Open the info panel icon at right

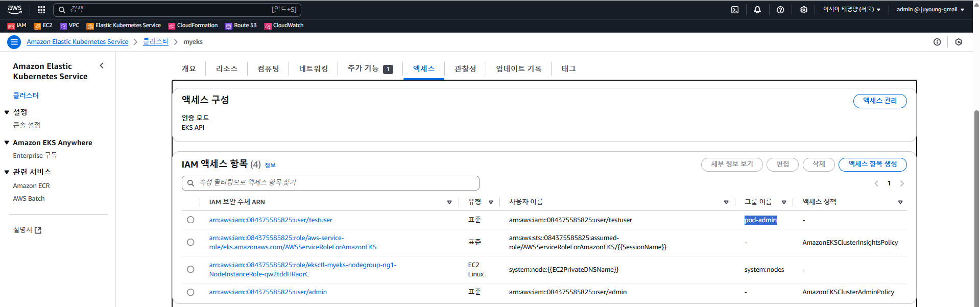coord(937,42)
